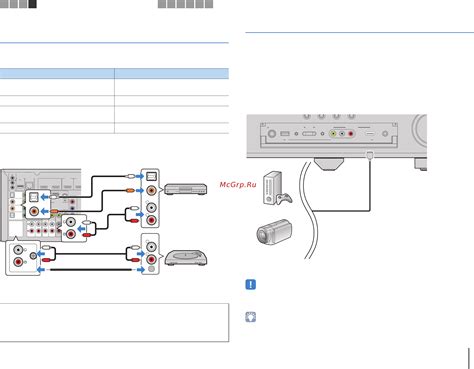Click the bordered note box below the diagram
This screenshot has width=474, height=369.
pyautogui.click(x=114, y=322)
